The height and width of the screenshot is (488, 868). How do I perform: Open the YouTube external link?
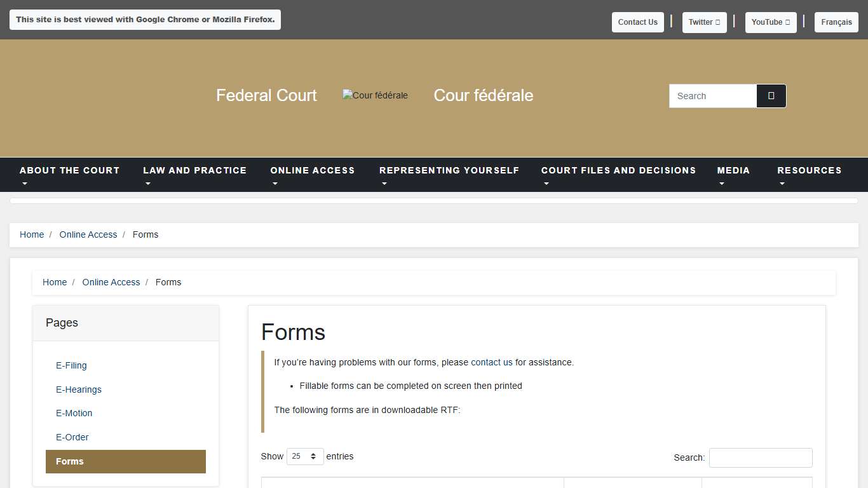pos(770,22)
